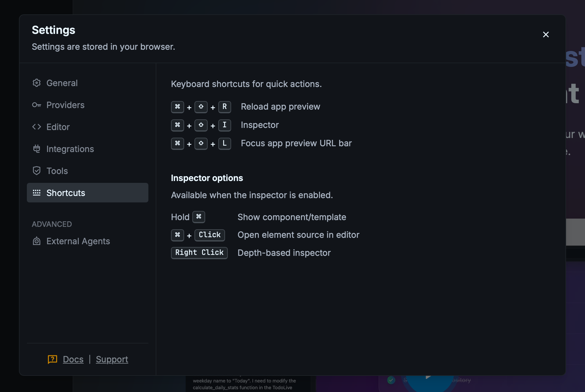Viewport: 585px width, 392px height.
Task: Click the code brackets icon next to Editor
Action: (36, 127)
